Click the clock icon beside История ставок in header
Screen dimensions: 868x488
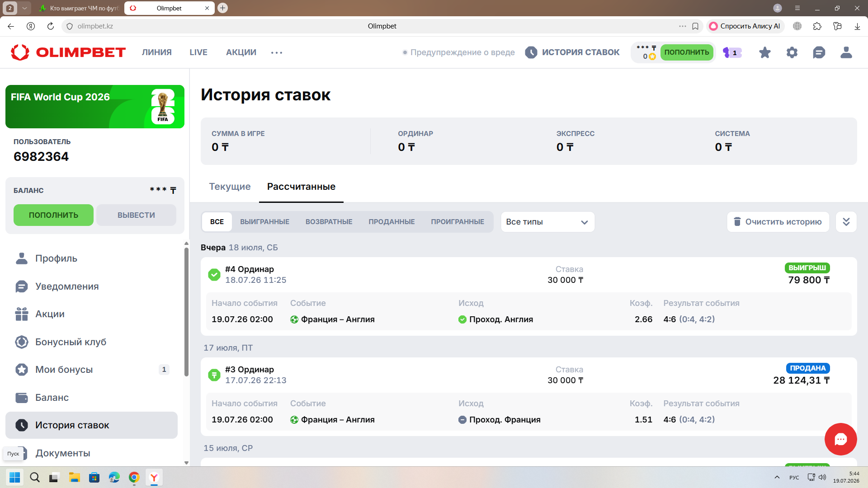(531, 52)
